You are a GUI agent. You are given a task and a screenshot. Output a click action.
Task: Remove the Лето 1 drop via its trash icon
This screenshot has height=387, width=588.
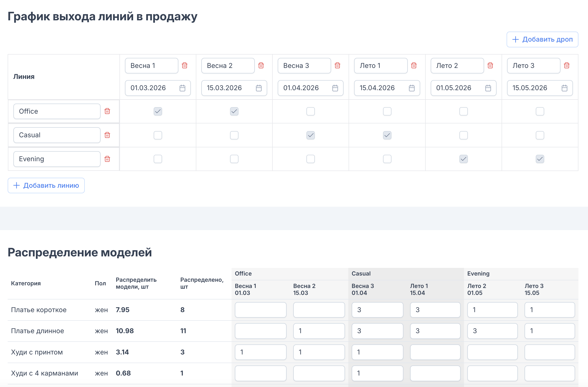pyautogui.click(x=414, y=65)
